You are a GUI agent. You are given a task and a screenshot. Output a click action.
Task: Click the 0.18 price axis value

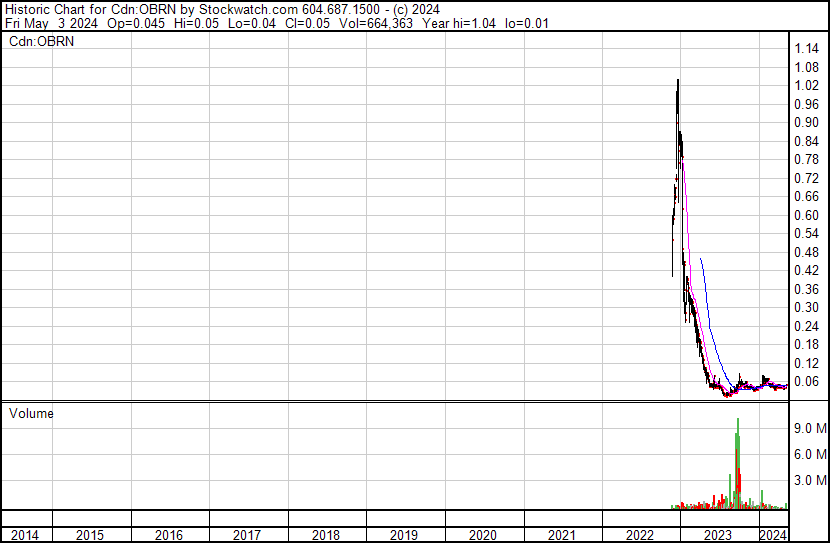(x=807, y=345)
